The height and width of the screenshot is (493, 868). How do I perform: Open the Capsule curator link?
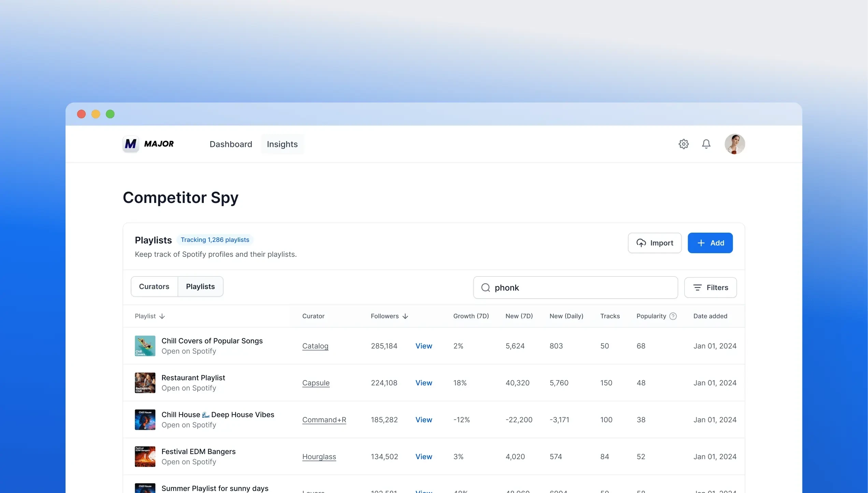point(316,383)
